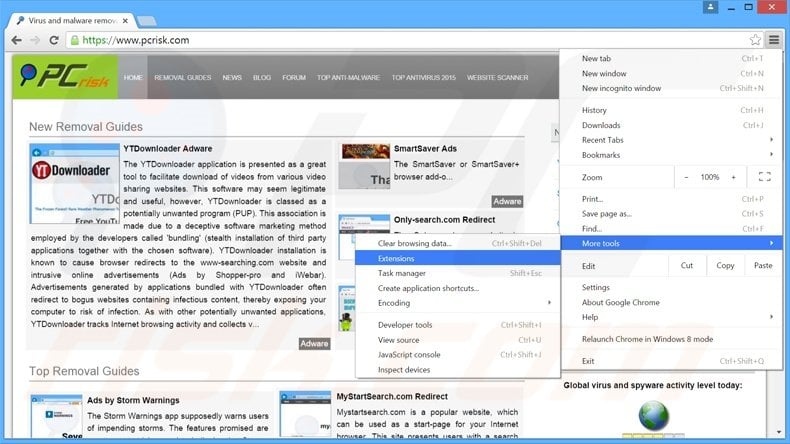Screen dimensions: 790x444
Task: Open Downloads from the menu
Action: point(672,125)
